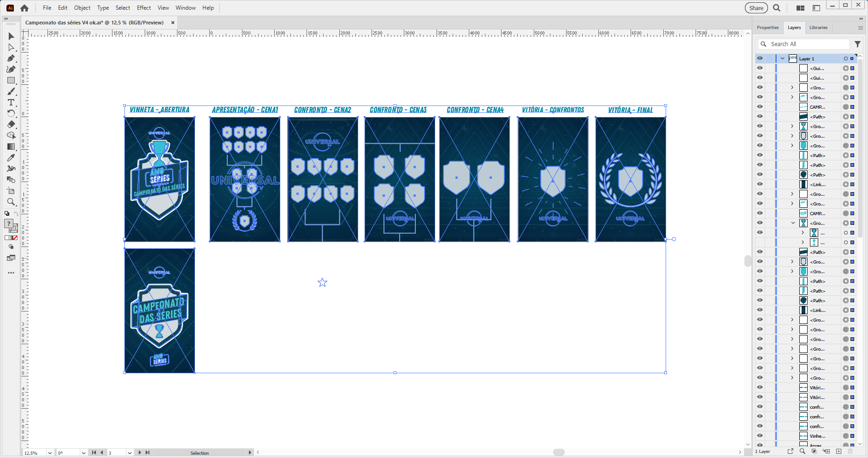Go to first artboard button

[94, 453]
